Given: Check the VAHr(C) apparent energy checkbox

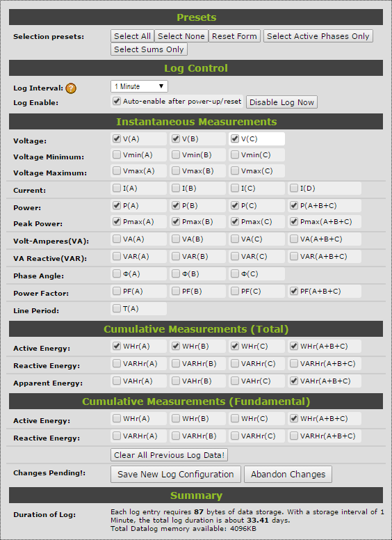Looking at the screenshot, I should pyautogui.click(x=235, y=381).
